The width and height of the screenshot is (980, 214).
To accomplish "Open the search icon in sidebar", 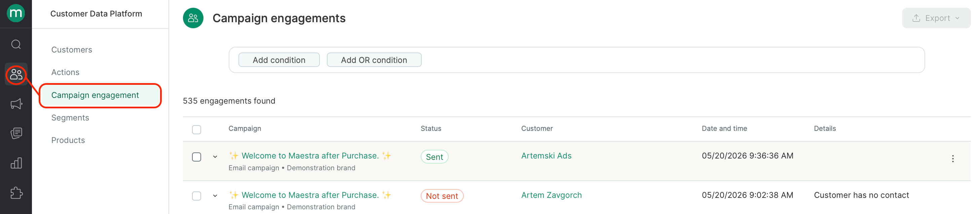I will 16,44.
